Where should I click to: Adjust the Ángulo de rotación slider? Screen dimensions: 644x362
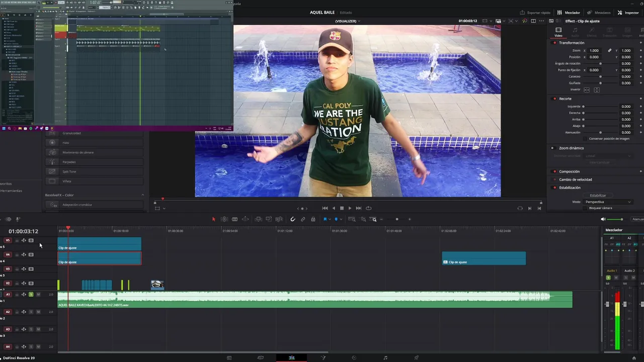click(x=600, y=64)
